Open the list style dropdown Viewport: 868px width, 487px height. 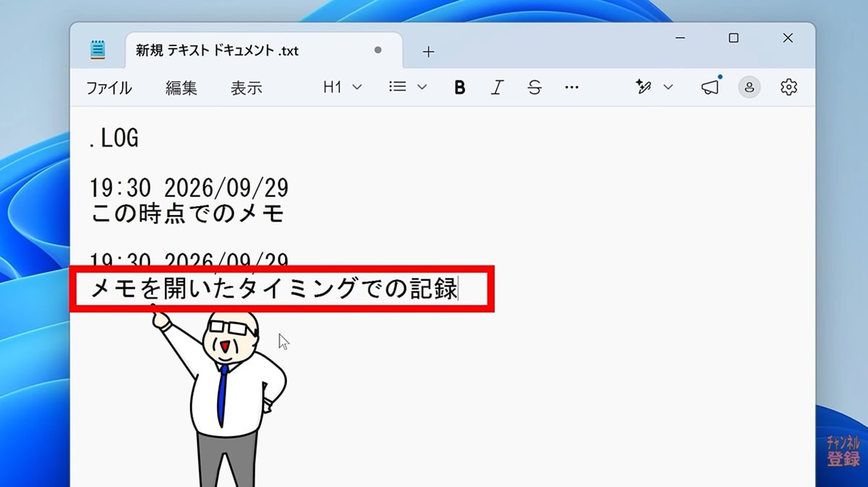408,88
